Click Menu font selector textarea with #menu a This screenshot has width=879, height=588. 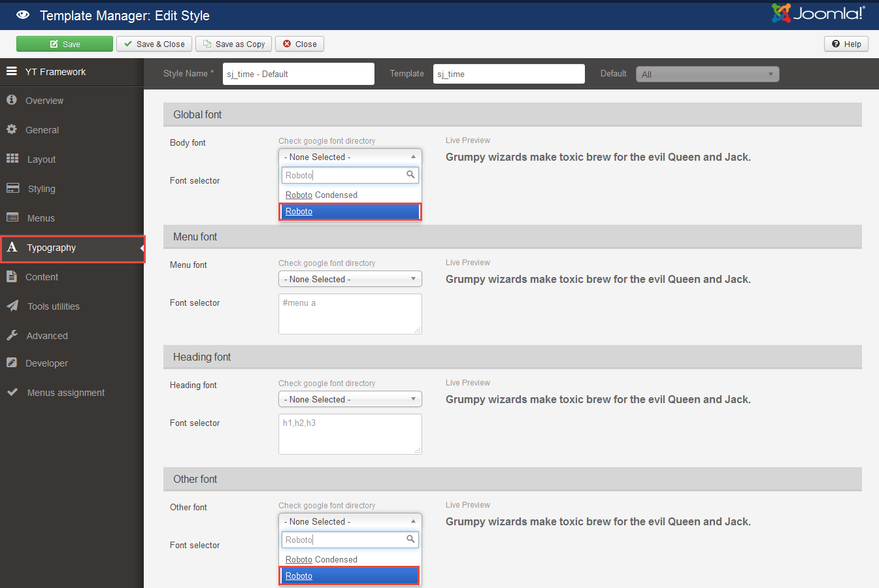click(350, 314)
